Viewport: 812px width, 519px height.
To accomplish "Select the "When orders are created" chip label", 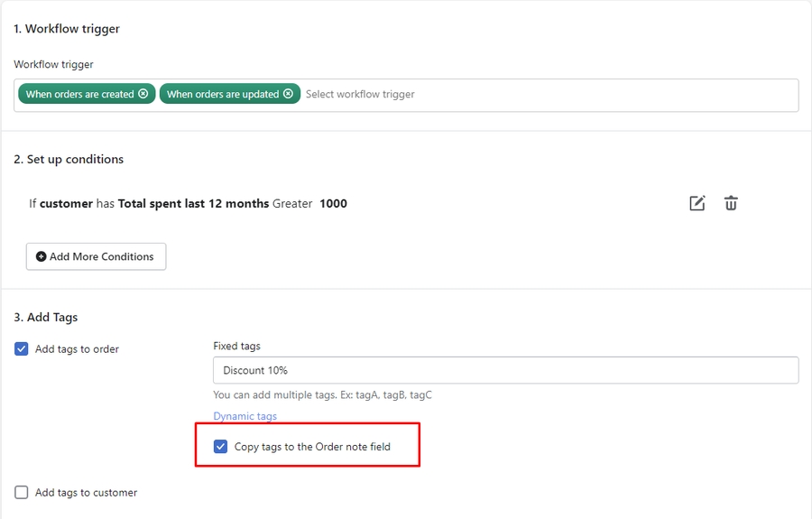I will 79,94.
